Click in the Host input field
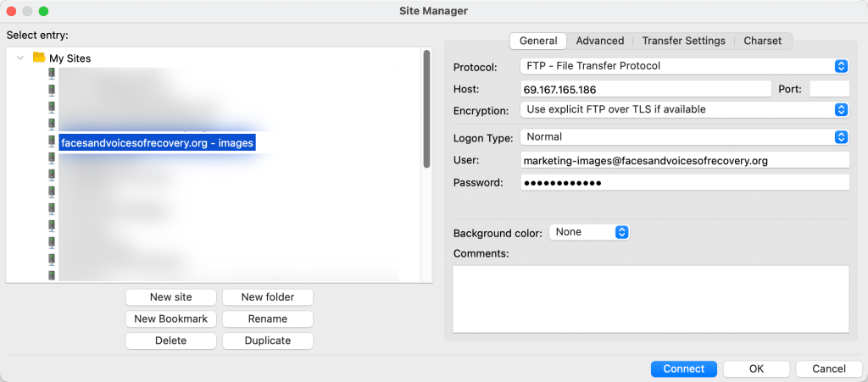The width and height of the screenshot is (868, 382). (x=646, y=89)
